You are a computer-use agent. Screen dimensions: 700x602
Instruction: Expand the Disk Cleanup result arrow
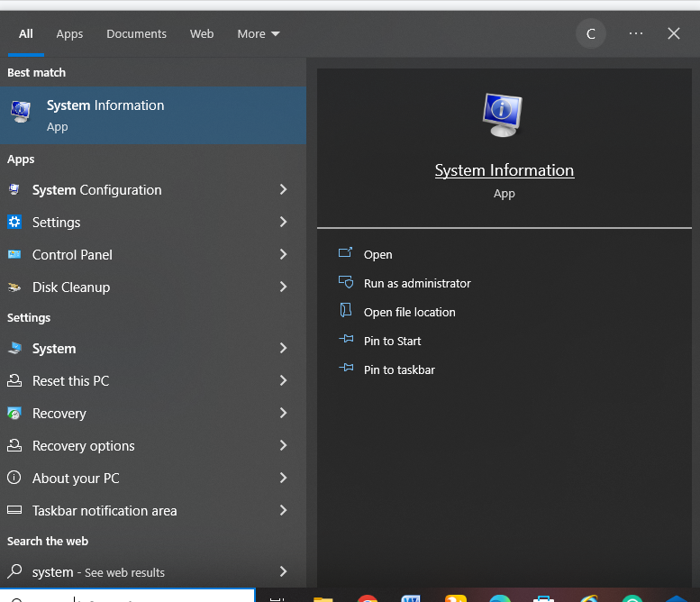pyautogui.click(x=283, y=287)
